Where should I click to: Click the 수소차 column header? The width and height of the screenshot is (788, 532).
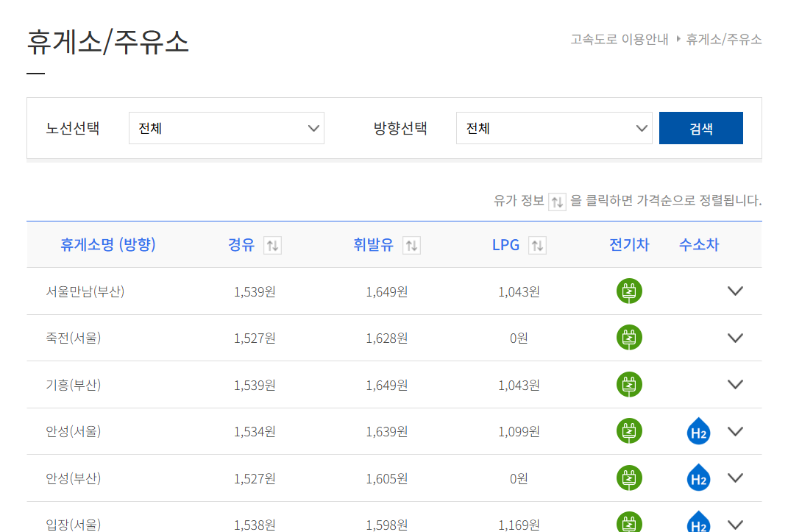tap(698, 244)
